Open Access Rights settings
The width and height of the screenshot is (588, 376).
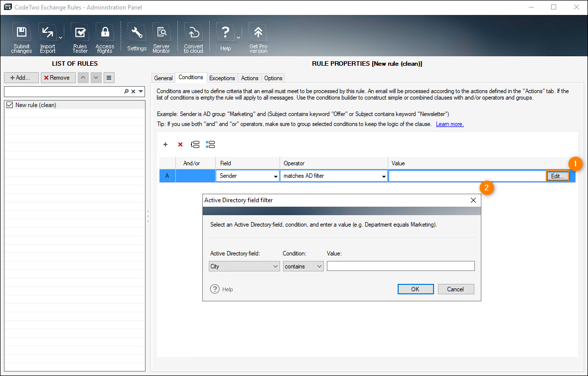coord(105,37)
